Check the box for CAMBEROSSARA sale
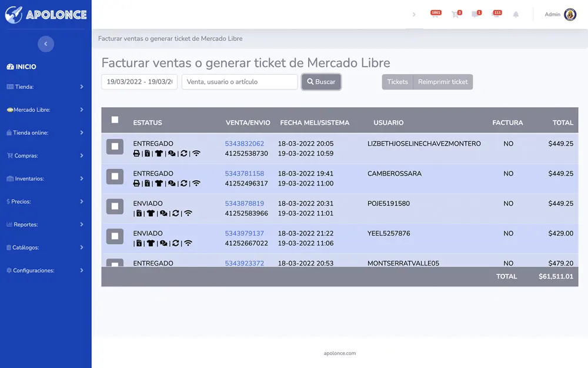 [115, 176]
